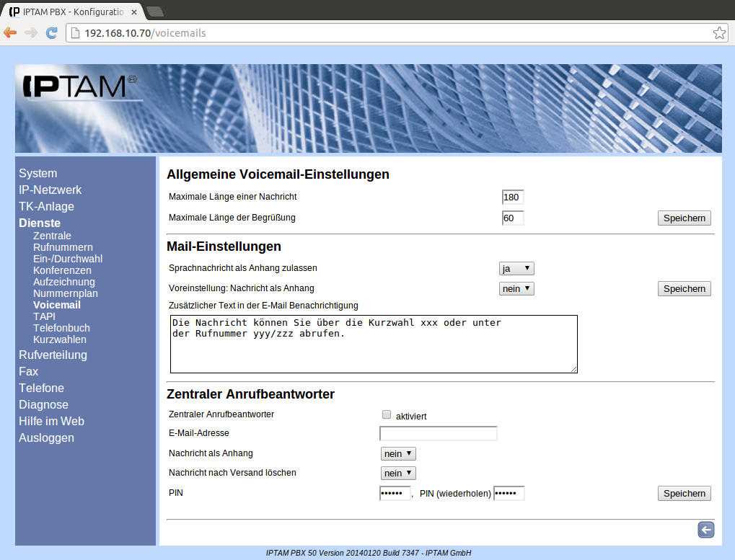Screen dimensions: 735x560
Task: Open the System menu in sidebar
Action: [38, 173]
